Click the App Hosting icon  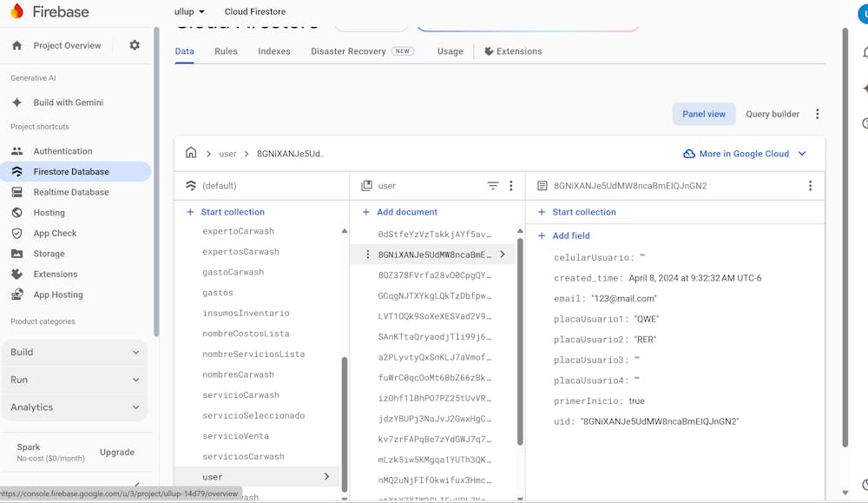17,295
